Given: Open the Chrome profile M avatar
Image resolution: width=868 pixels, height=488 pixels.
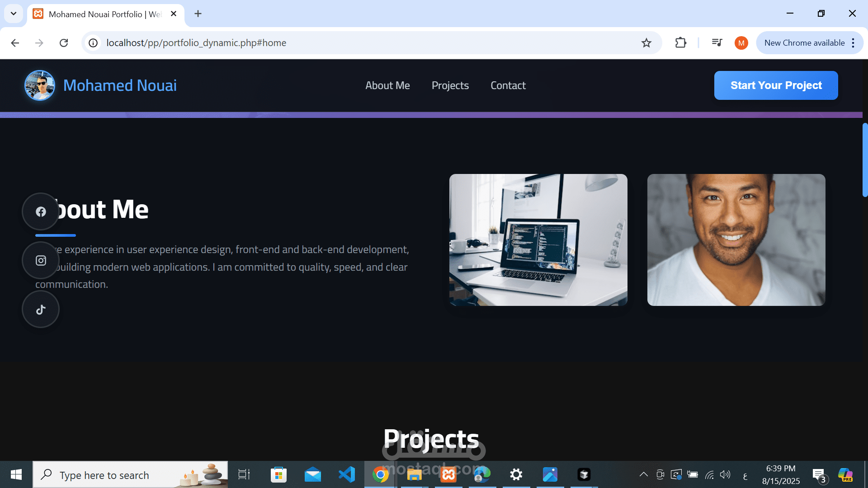Looking at the screenshot, I should [x=741, y=43].
